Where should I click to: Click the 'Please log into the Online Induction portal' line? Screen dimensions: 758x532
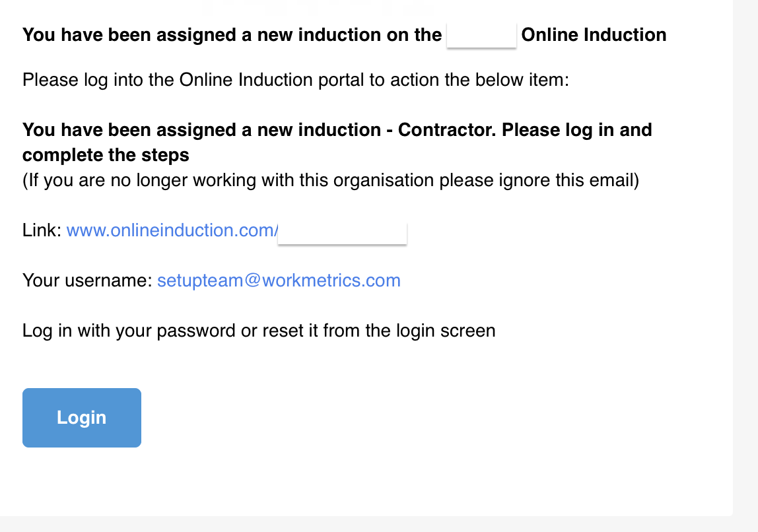[295, 80]
